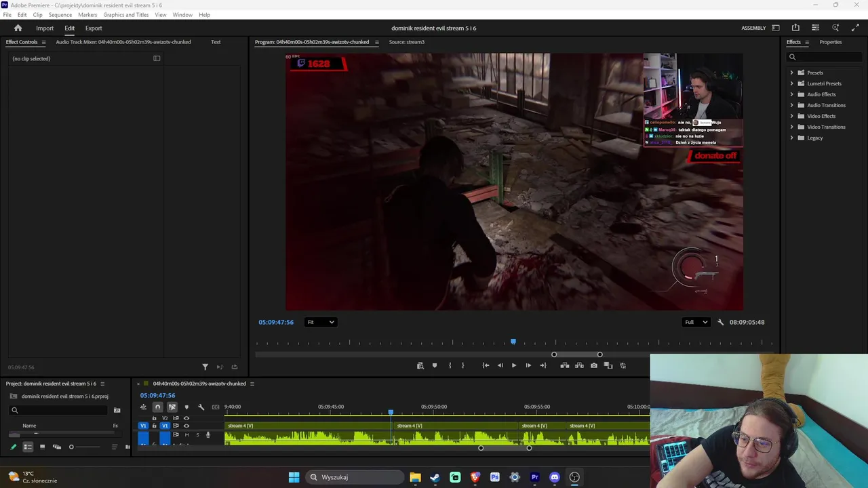The image size is (868, 488).
Task: Toggle Effect Controls timeline view icon
Action: click(157, 58)
